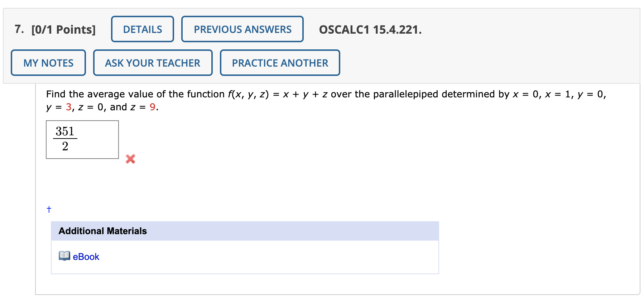Viewport: 644px width, 300px height.
Task: Click the red X incorrect mark
Action: [130, 159]
